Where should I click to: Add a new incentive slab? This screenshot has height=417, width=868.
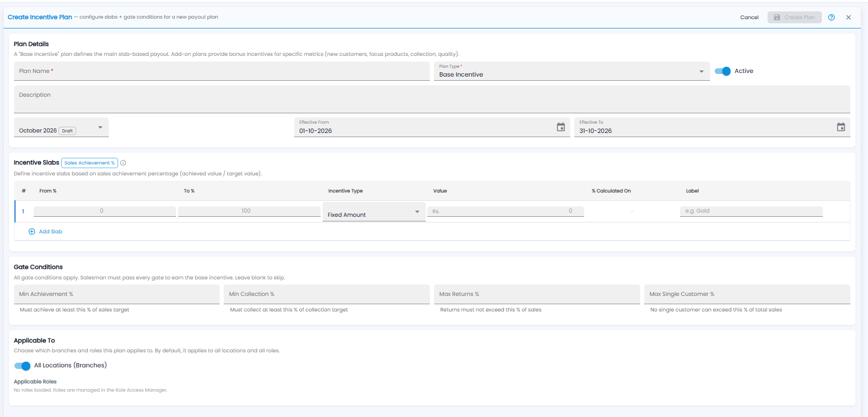(46, 232)
